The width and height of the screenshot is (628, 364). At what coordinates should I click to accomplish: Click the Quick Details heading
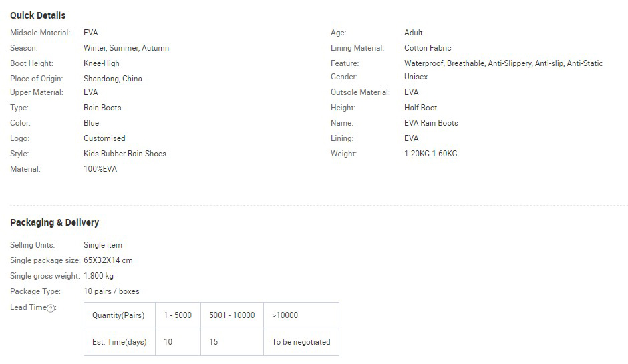point(37,15)
